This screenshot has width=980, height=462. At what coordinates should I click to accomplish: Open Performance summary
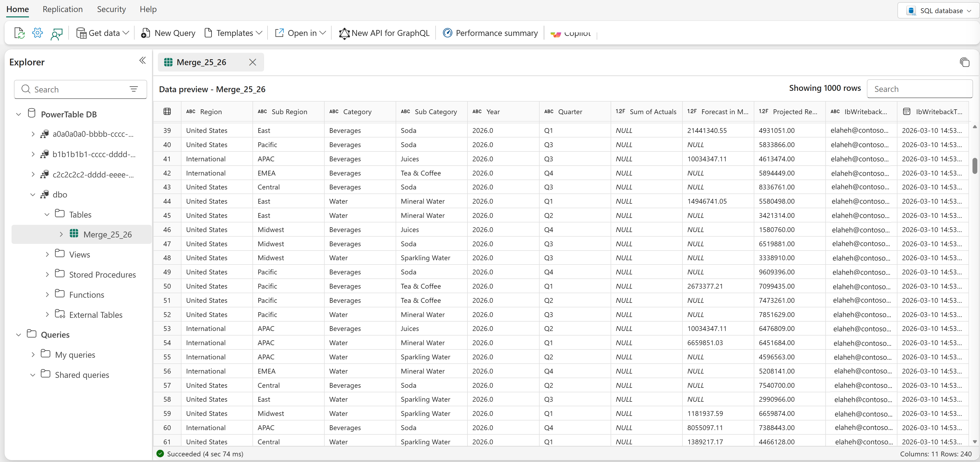tap(490, 33)
